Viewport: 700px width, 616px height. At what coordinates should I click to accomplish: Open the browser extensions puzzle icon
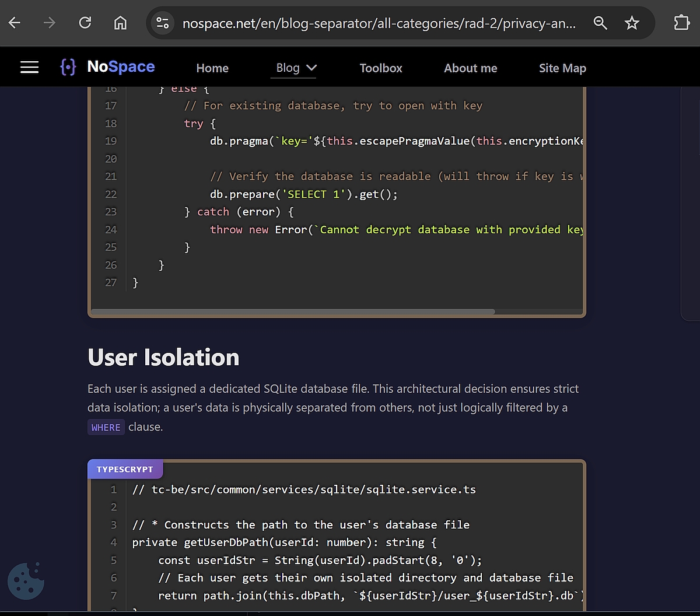click(681, 23)
